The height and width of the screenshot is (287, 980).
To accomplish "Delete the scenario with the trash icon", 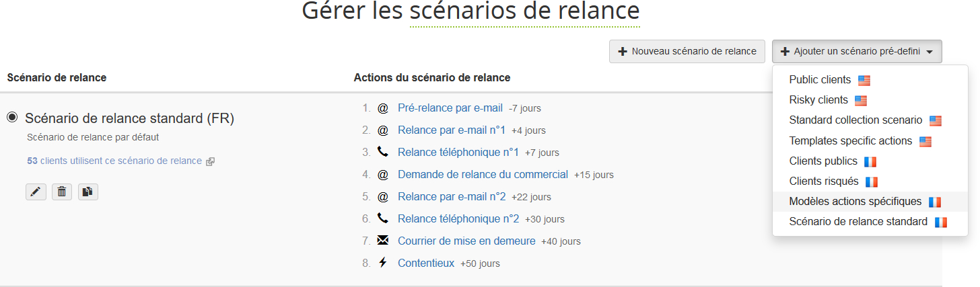I will (x=62, y=192).
